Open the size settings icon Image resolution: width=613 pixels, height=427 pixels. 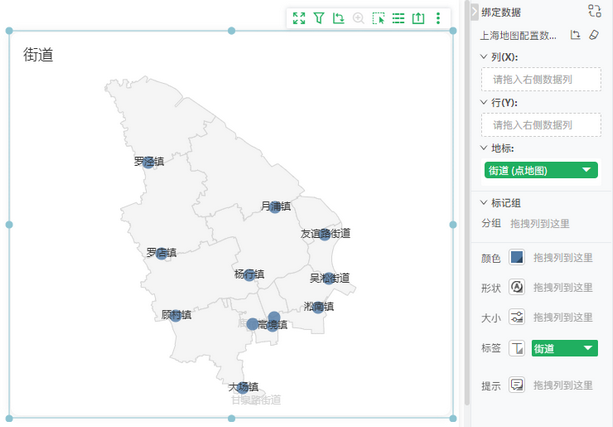pos(517,317)
